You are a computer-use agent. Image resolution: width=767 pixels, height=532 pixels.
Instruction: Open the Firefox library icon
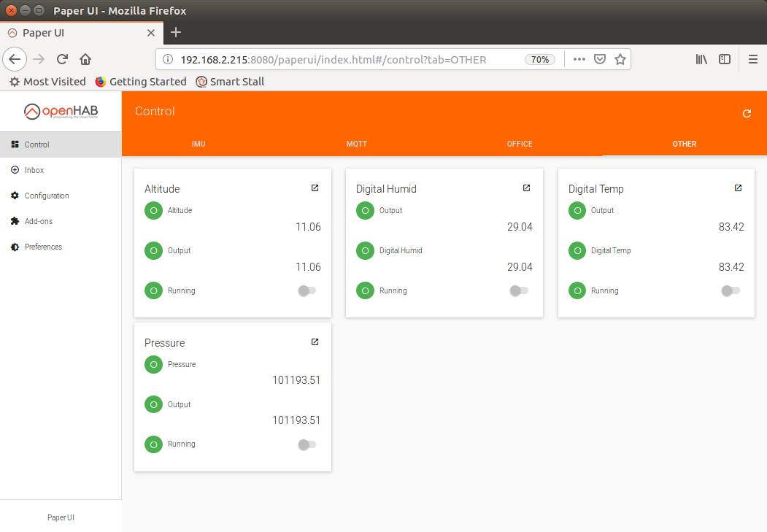(x=701, y=59)
